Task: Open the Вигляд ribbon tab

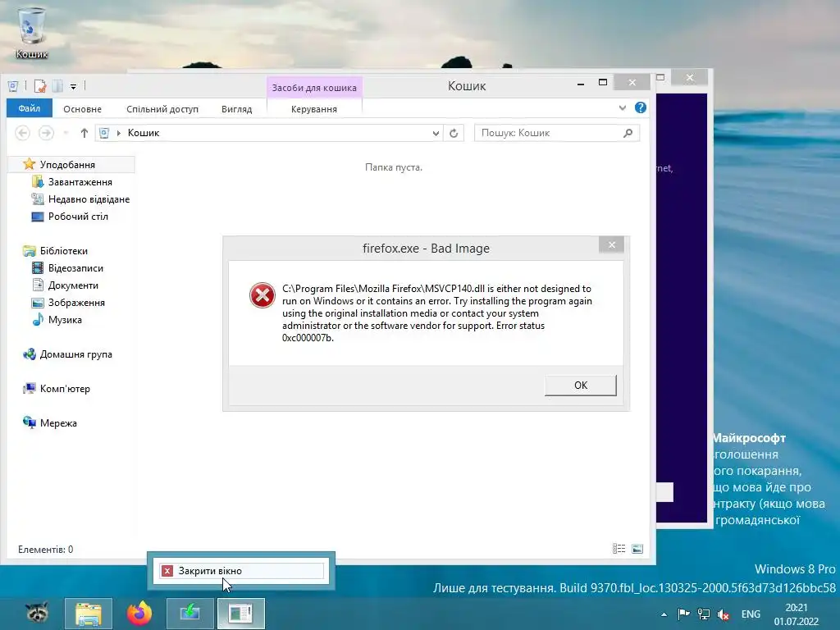Action: tap(236, 109)
